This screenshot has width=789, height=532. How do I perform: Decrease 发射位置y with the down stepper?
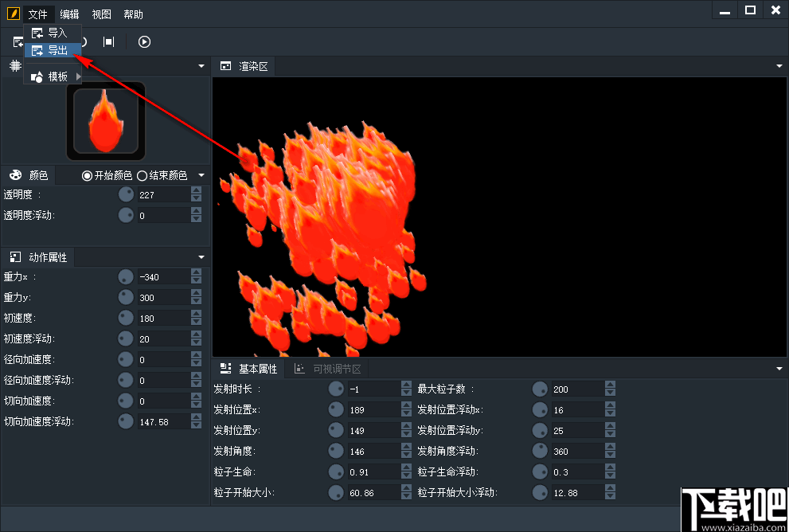pyautogui.click(x=407, y=434)
